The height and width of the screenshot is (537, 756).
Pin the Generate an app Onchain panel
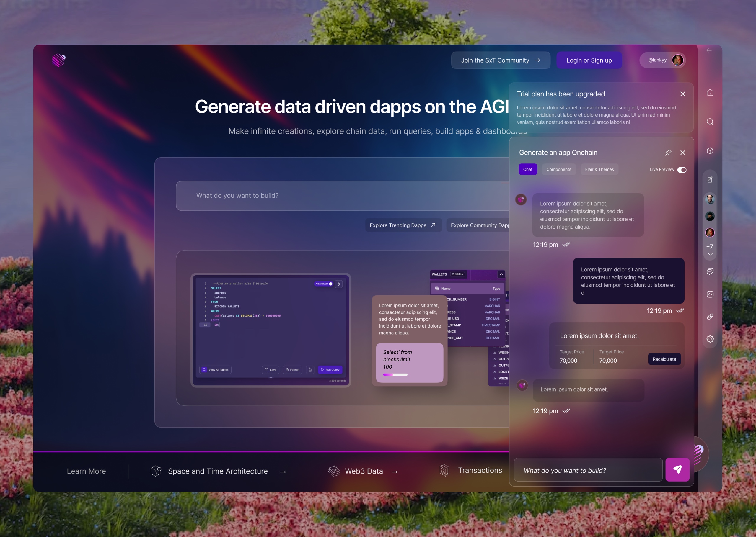[x=668, y=153]
